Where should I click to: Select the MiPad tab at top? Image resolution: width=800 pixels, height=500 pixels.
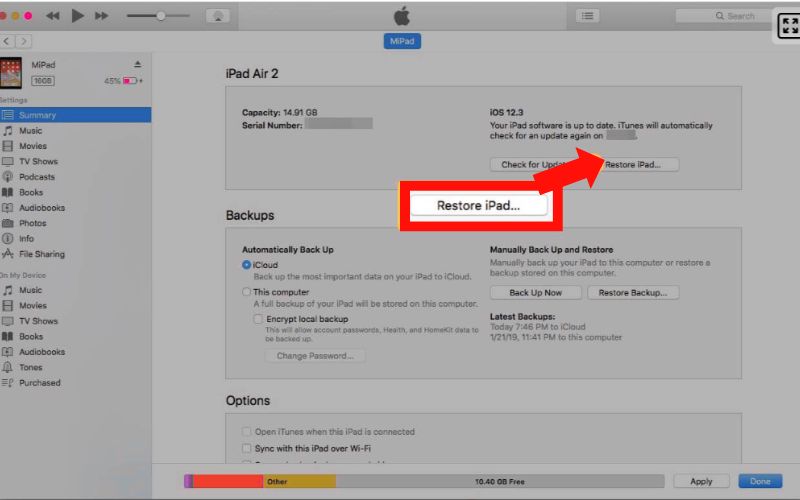(401, 41)
